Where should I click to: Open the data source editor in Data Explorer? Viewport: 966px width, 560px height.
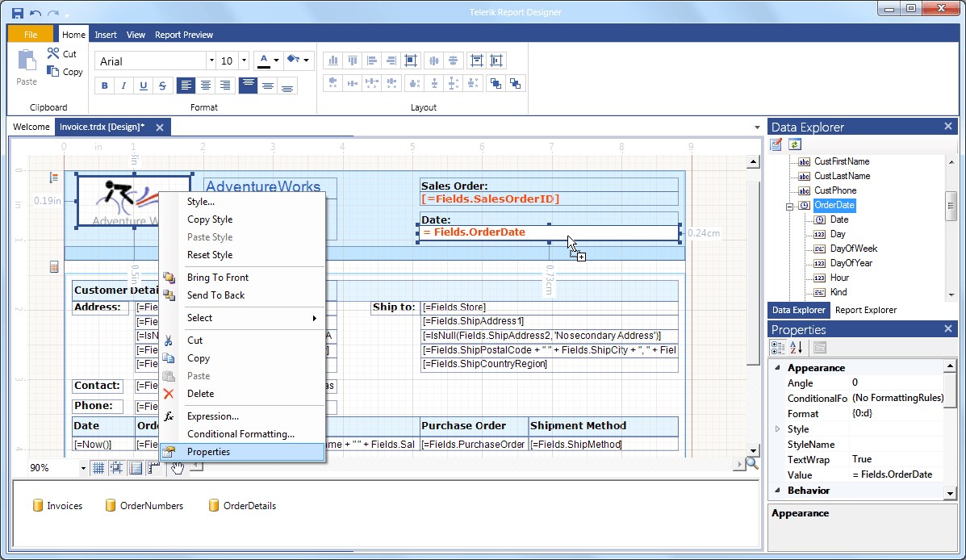point(776,144)
